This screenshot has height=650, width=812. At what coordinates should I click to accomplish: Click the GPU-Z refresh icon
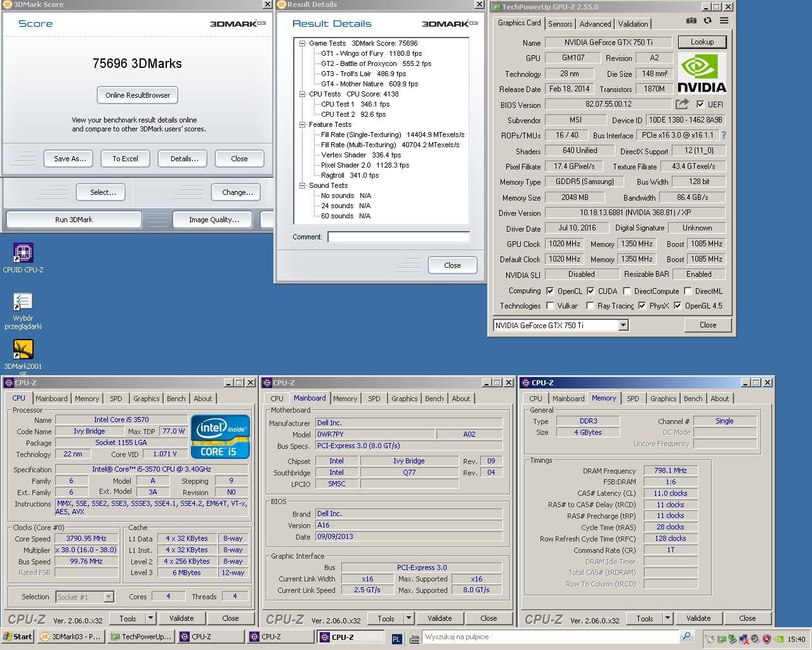tap(707, 21)
